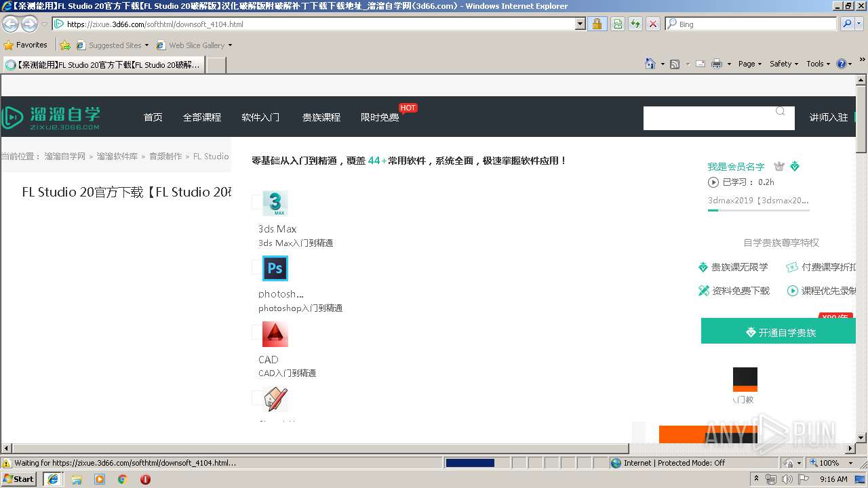Click the red Stop loading icon
This screenshot has width=868, height=488.
(x=652, y=24)
